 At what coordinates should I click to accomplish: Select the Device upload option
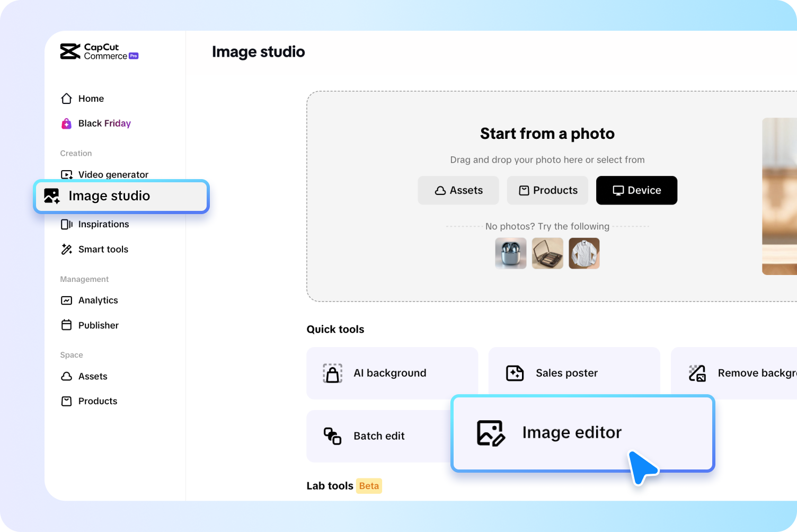pyautogui.click(x=636, y=190)
